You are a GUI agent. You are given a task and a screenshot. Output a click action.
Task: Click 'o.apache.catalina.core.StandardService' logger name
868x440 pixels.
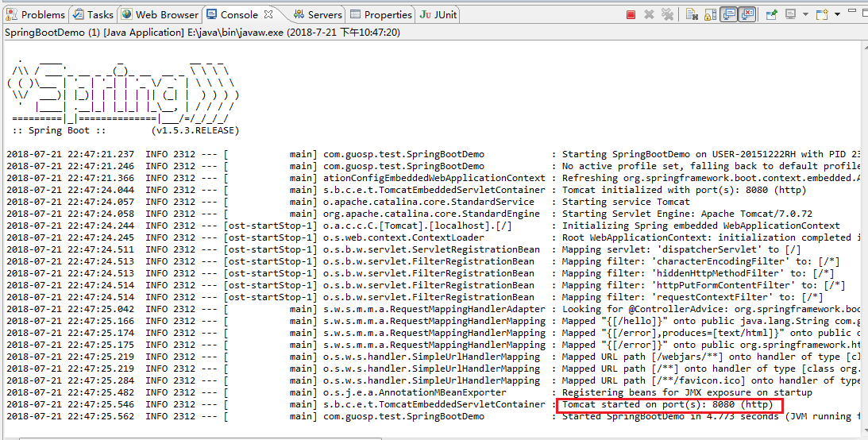click(429, 202)
